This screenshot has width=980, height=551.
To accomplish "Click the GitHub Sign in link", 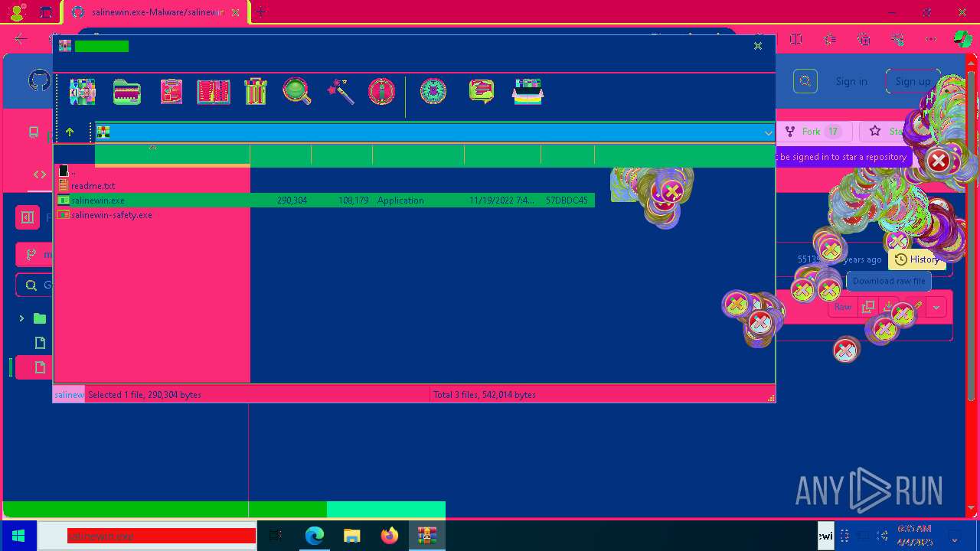I will click(x=851, y=81).
